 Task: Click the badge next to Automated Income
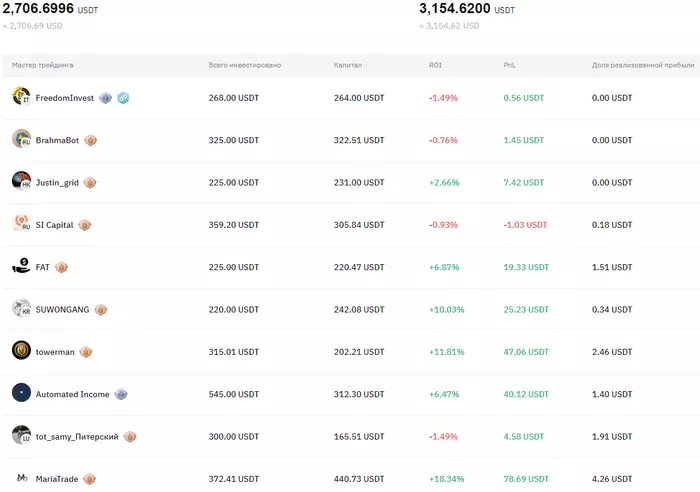tap(121, 394)
